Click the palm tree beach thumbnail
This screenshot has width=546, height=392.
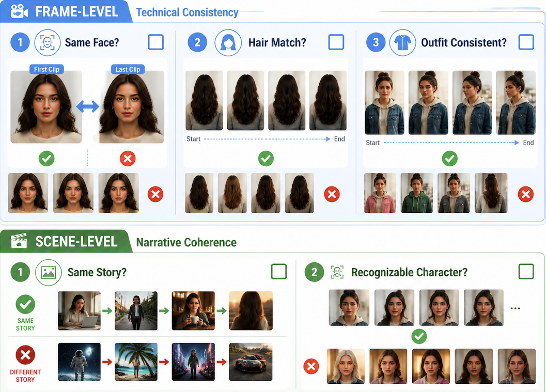coord(136,362)
